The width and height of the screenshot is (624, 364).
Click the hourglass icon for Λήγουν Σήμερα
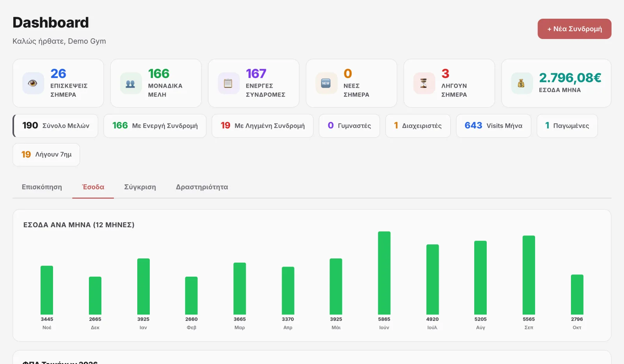coord(424,83)
